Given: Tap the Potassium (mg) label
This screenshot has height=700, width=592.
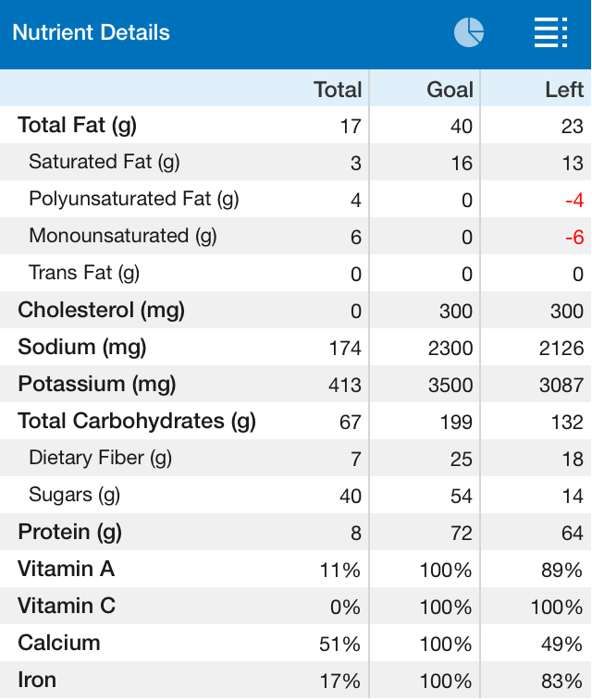Looking at the screenshot, I should click(97, 384).
